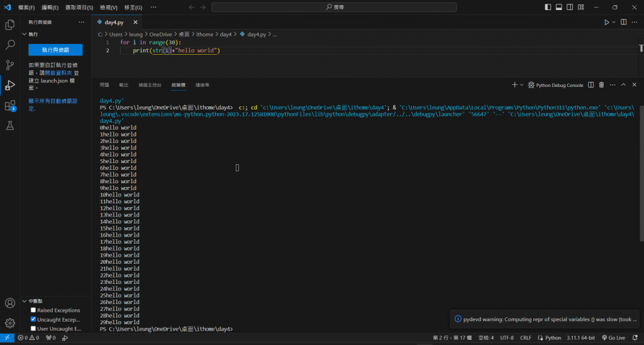Open terminal panel more actions menu
Screen dimensions: 644x345
click(613, 85)
